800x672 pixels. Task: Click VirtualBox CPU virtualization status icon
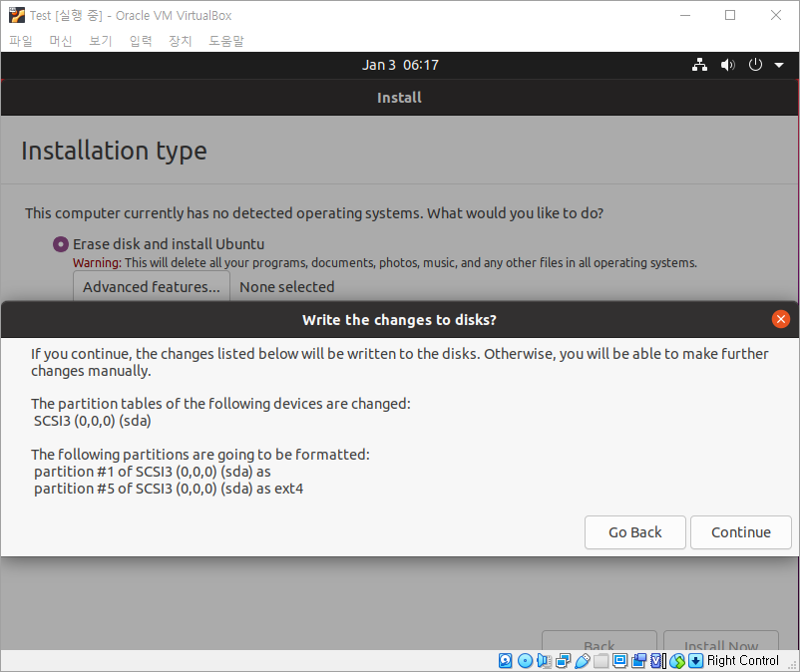(x=658, y=660)
